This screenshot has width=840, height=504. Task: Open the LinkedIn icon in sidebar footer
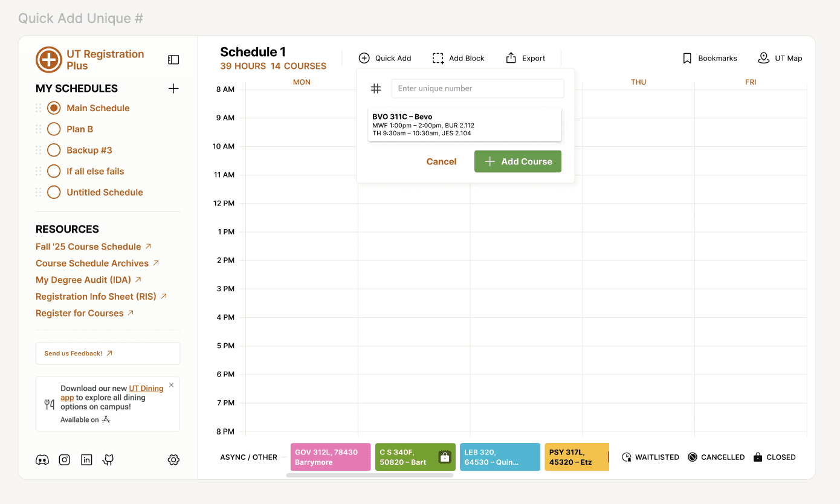[86, 460]
